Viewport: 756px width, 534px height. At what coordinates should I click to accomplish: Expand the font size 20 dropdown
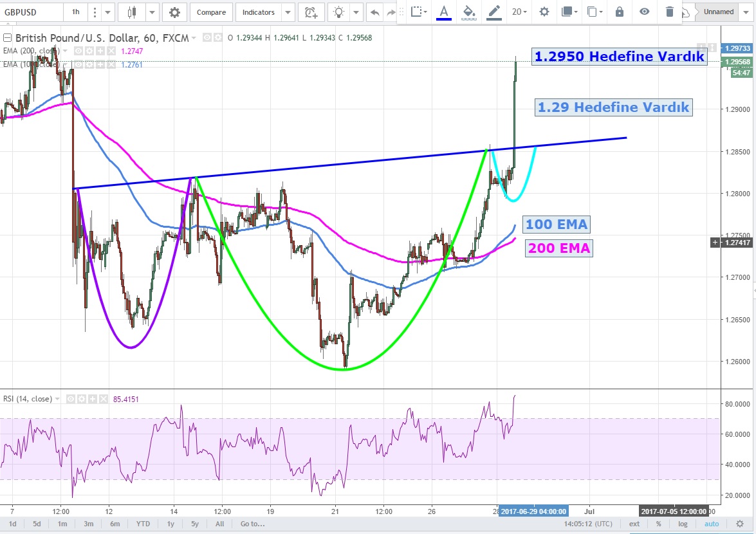click(519, 12)
